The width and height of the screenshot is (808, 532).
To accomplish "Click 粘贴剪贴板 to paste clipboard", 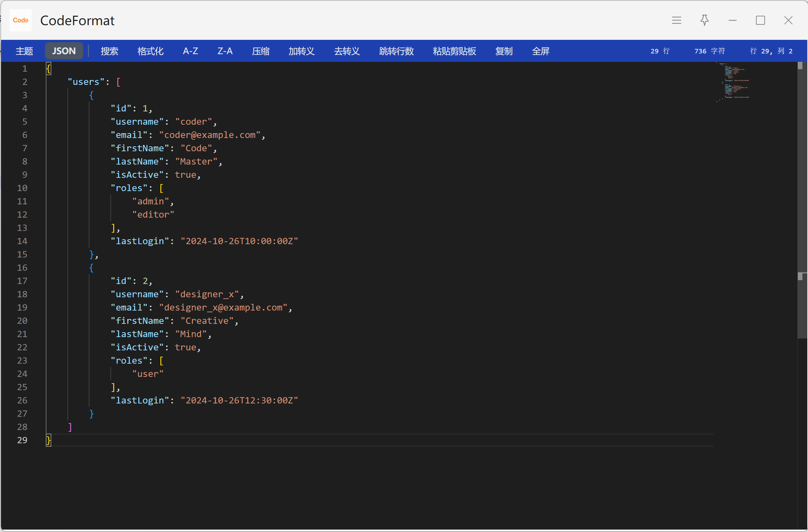I will 454,51.
